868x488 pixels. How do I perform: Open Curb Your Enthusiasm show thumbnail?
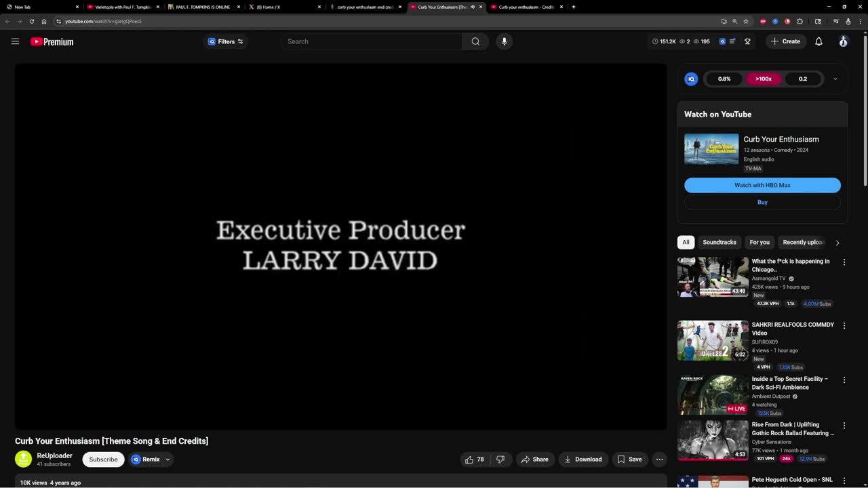711,148
